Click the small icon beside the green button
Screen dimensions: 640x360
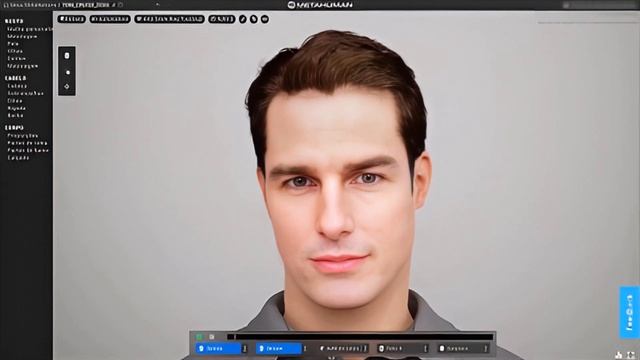pyautogui.click(x=211, y=337)
